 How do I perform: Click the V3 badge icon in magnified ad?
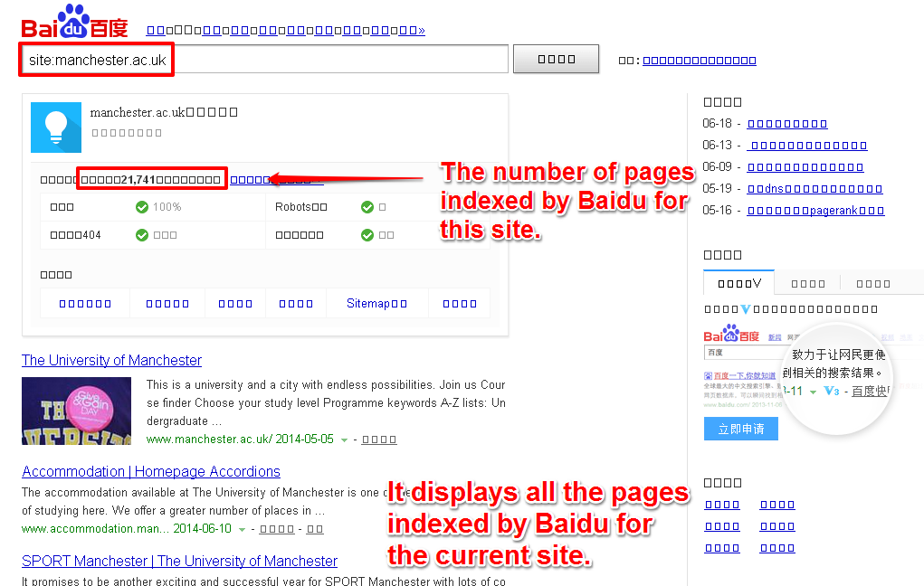point(832,391)
